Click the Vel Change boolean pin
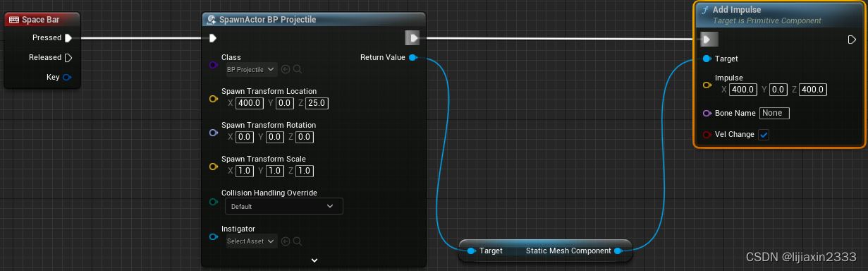The height and width of the screenshot is (271, 868). 707,134
